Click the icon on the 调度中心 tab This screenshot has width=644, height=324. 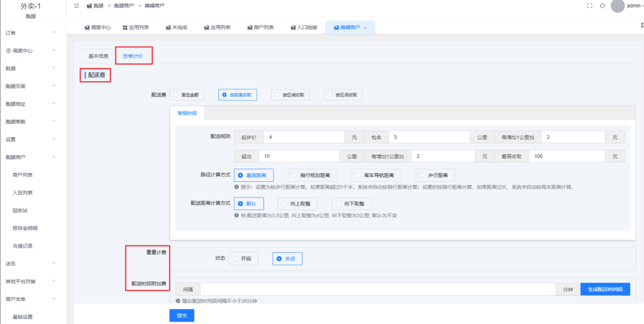tap(87, 28)
